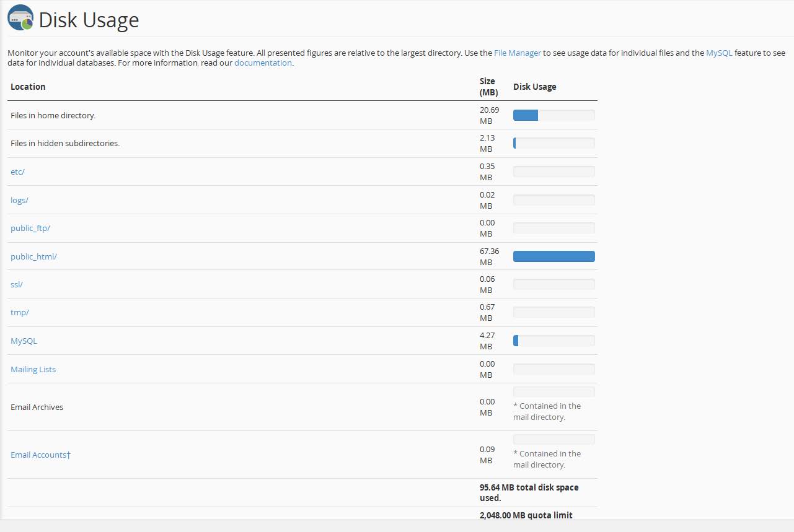Select the logs/ directory link
This screenshot has width=794, height=532.
[19, 200]
